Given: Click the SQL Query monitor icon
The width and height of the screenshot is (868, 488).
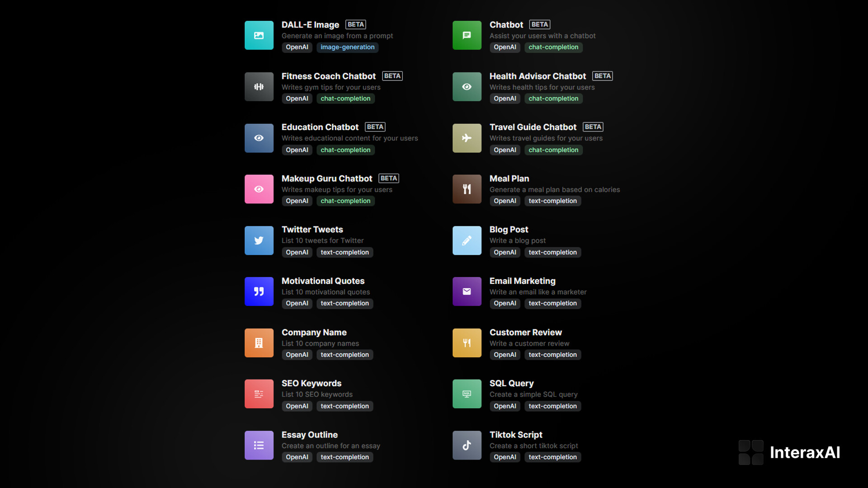Looking at the screenshot, I should [x=467, y=394].
